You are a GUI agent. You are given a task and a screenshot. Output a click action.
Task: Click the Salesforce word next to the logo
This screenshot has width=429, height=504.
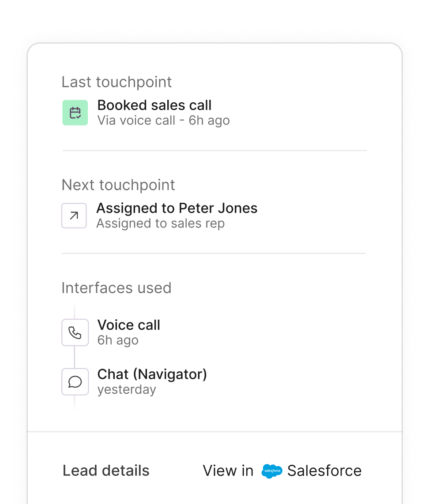[x=324, y=471]
